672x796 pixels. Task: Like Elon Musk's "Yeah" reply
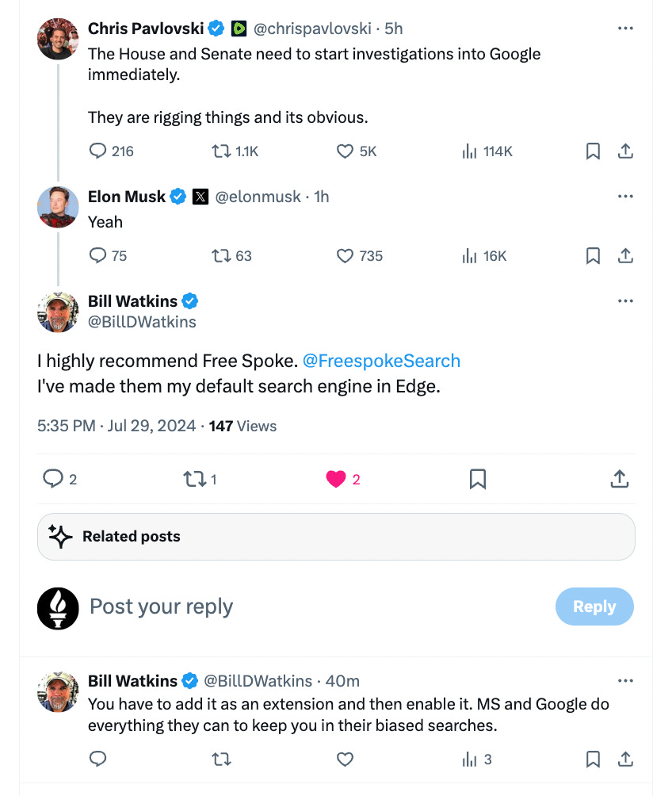(345, 255)
